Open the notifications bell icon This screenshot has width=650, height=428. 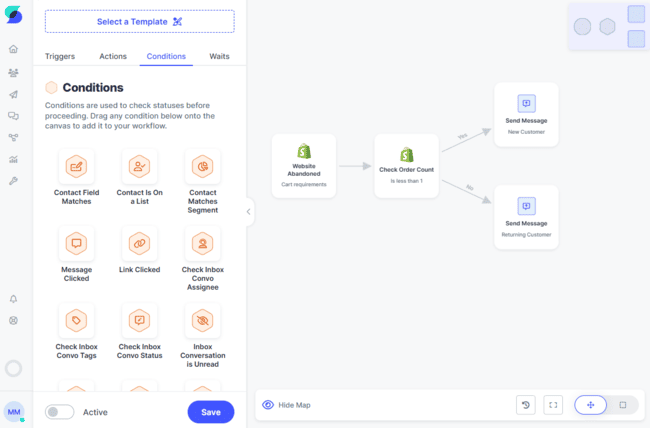click(x=13, y=299)
